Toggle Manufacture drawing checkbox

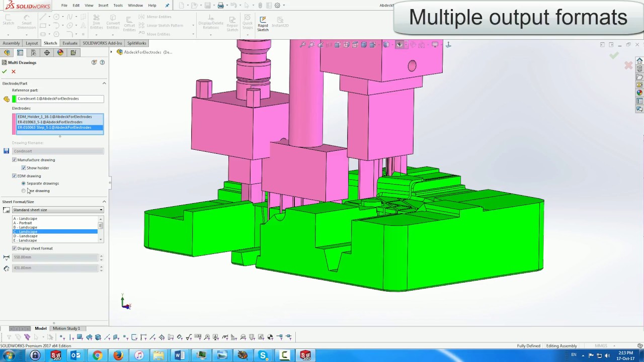(x=14, y=160)
